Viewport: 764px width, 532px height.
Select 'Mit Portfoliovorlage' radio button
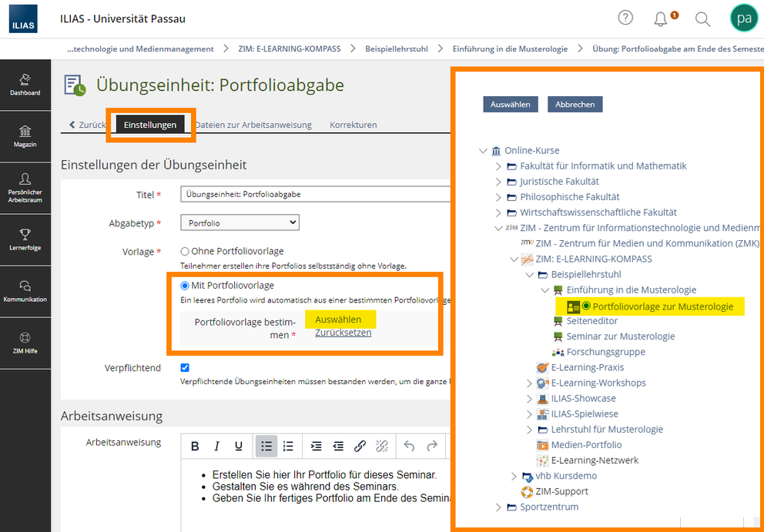(185, 286)
